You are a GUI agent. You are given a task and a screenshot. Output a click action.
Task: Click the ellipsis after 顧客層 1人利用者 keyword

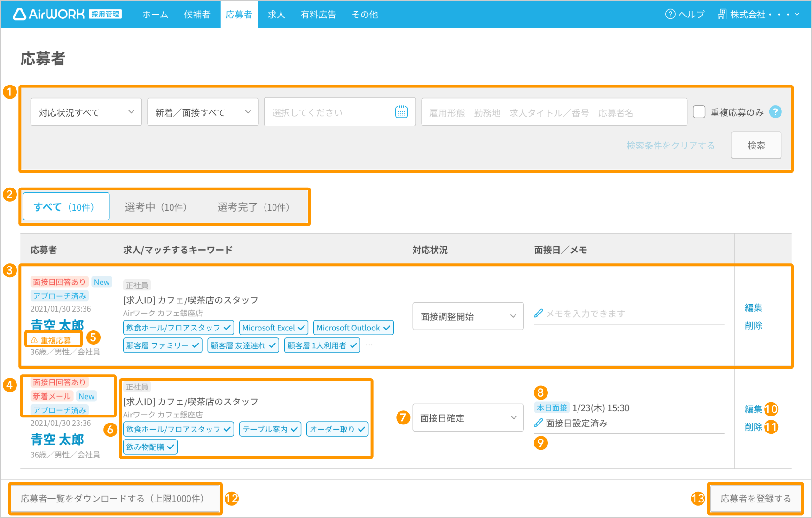(369, 345)
